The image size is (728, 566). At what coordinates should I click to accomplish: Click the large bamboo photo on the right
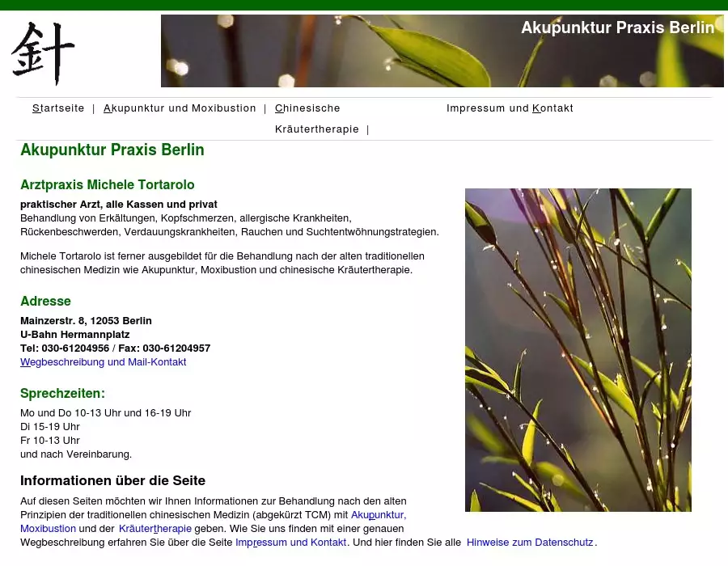click(x=578, y=349)
